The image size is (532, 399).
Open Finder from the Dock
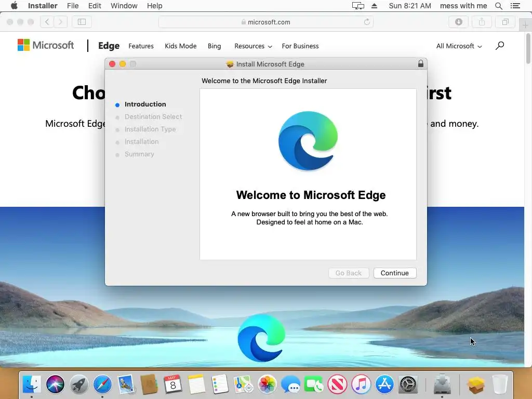pos(32,384)
